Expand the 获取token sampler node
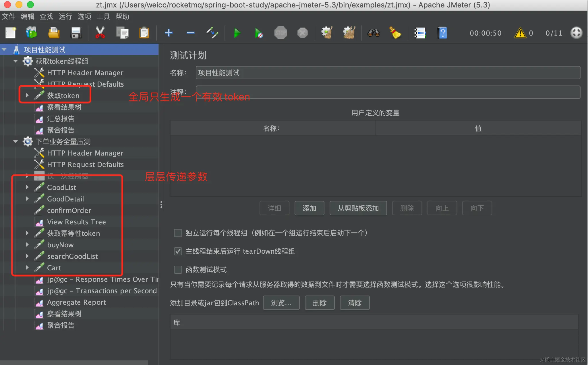Screen dimensions: 588x365 tap(27, 95)
